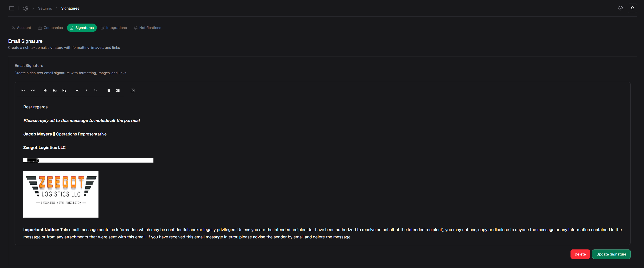Apply Heading 1 formatting
This screenshot has height=268, width=644.
click(45, 91)
